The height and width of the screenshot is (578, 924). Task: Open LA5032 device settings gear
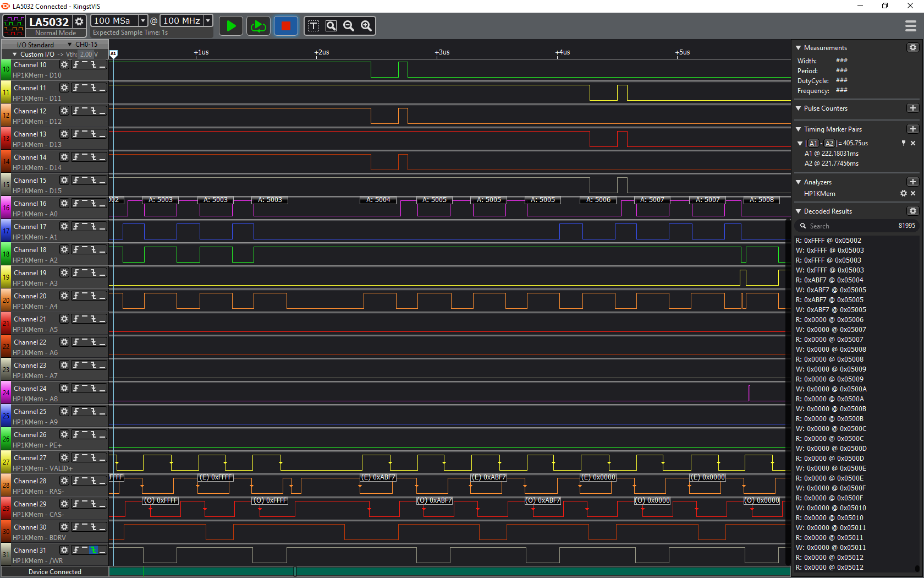click(x=79, y=21)
